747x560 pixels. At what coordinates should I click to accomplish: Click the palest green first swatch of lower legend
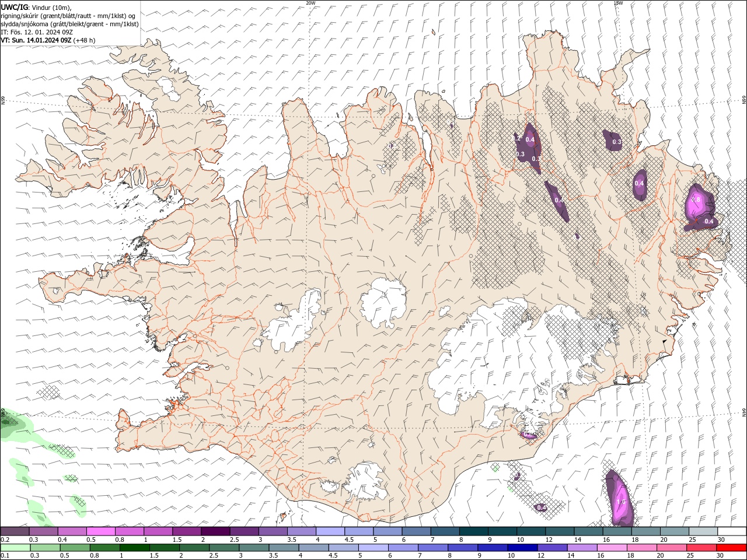(16, 548)
